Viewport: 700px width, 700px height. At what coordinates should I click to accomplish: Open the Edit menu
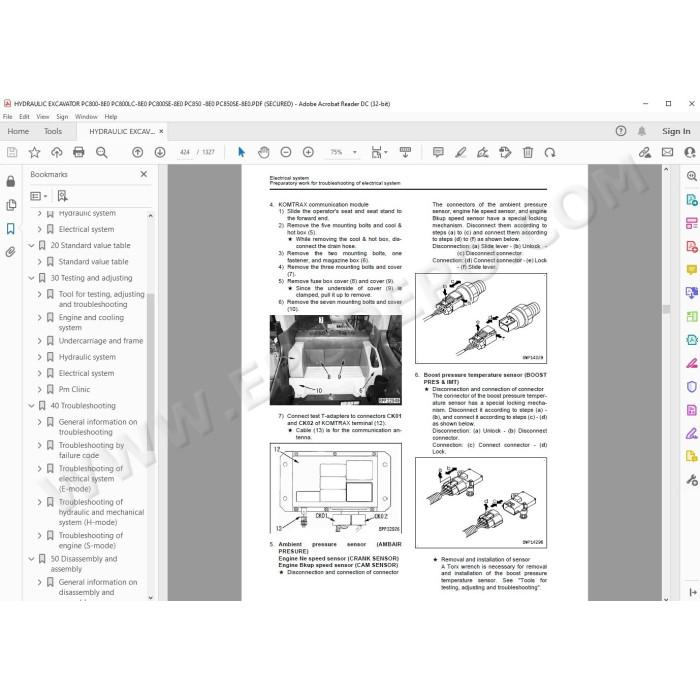(x=24, y=117)
